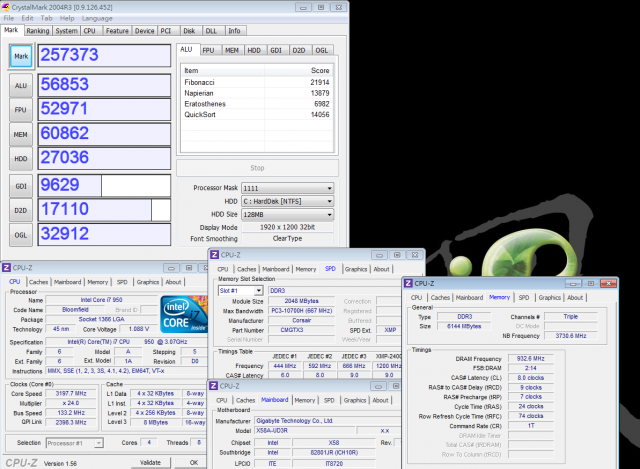Run the full Mark benchmark
The width and height of the screenshot is (640, 469).
click(21, 56)
